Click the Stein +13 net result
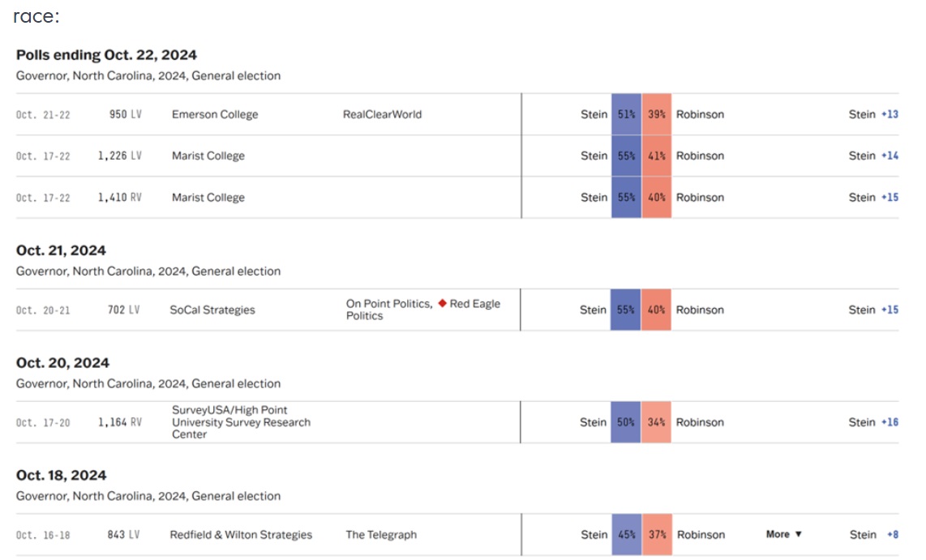The height and width of the screenshot is (560, 926). click(x=873, y=114)
